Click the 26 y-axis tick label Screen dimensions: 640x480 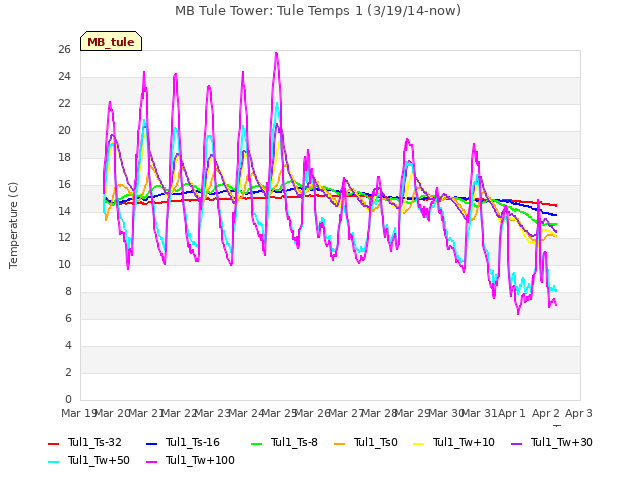tap(64, 50)
